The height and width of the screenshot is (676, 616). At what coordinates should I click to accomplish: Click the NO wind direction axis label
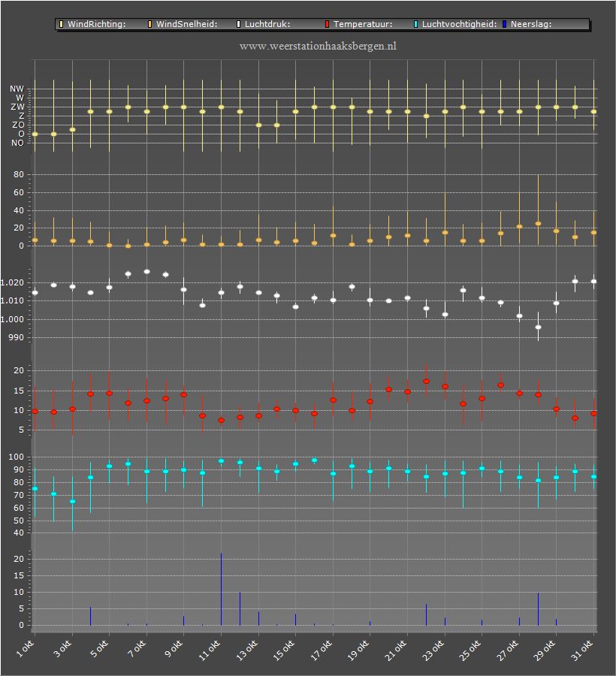point(17,143)
